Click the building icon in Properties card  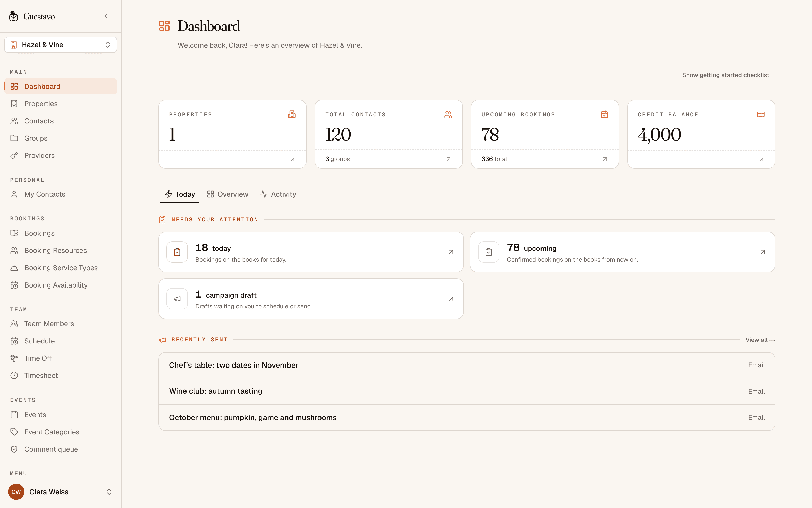292,114
